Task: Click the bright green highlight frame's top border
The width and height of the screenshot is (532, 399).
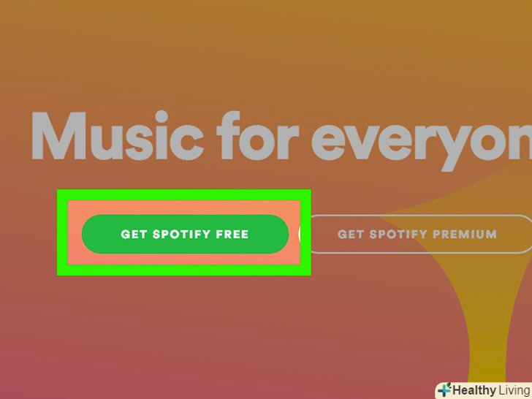Action: pos(184,195)
